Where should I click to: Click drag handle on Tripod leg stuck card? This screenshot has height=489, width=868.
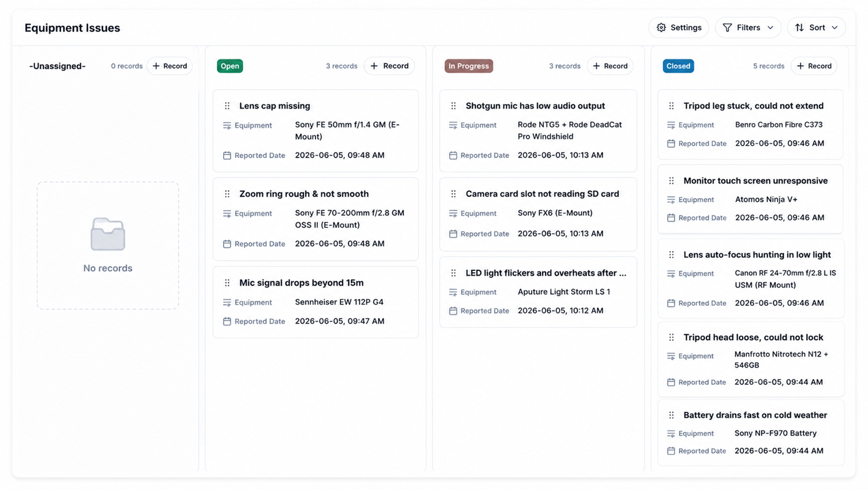click(671, 106)
